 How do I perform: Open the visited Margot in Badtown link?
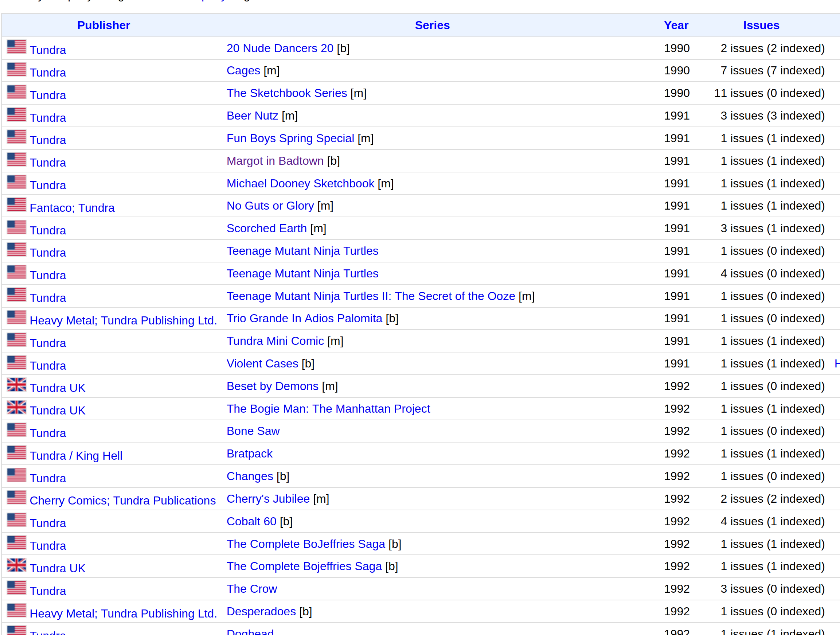(275, 161)
